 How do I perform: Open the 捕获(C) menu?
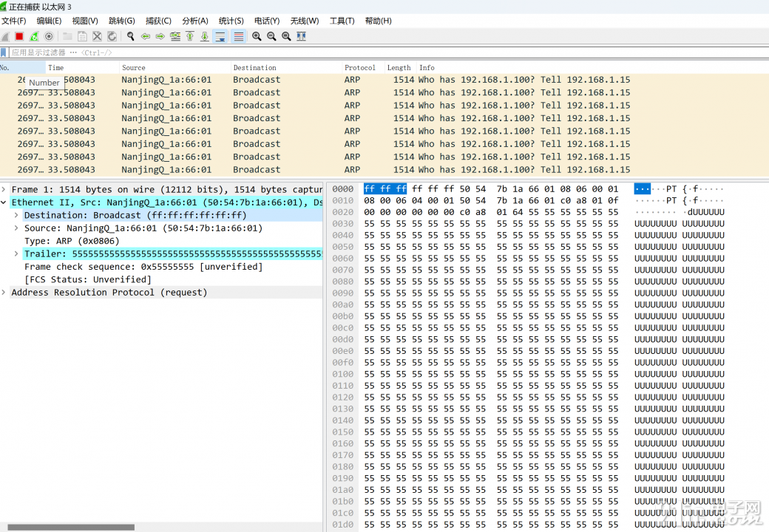(158, 21)
